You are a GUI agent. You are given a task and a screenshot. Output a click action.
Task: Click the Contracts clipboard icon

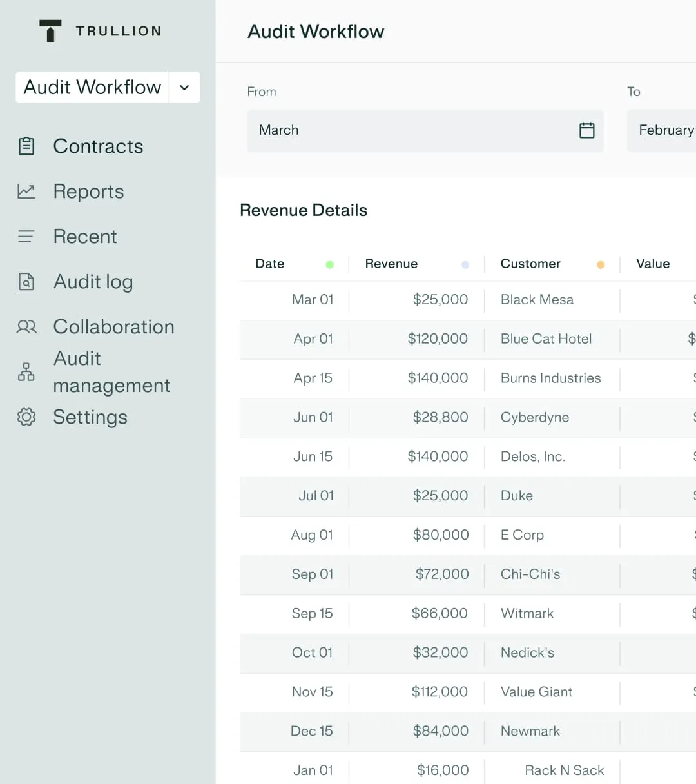(x=26, y=146)
